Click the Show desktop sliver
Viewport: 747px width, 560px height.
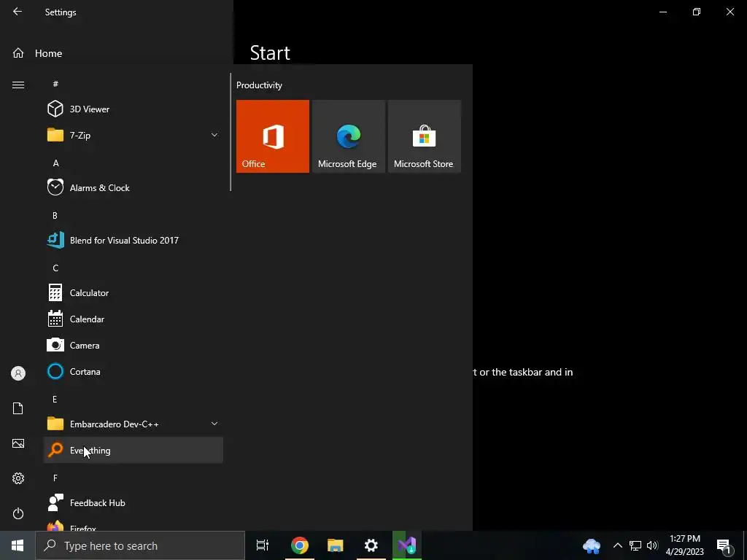(x=745, y=545)
